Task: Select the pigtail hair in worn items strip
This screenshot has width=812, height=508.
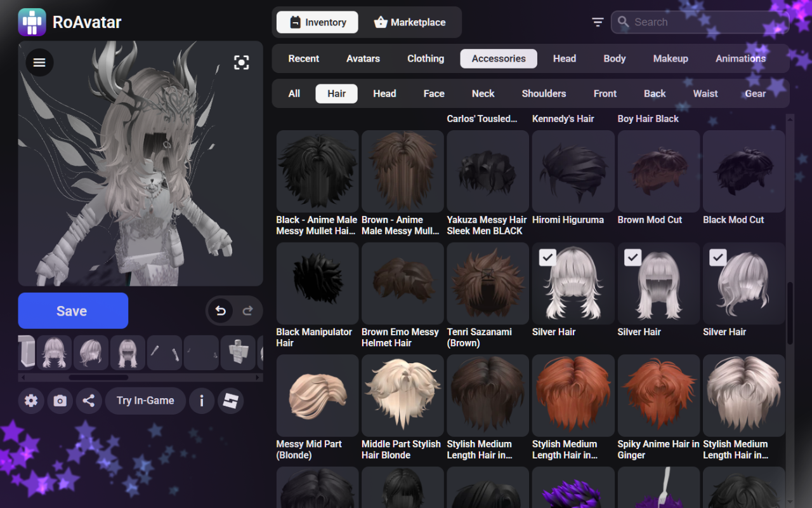Action: click(55, 352)
